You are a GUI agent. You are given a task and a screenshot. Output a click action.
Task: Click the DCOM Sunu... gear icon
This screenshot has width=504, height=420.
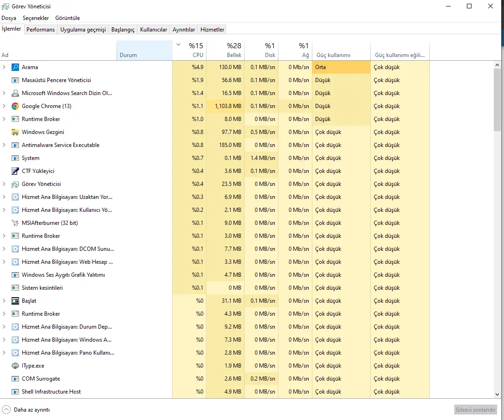click(15, 249)
